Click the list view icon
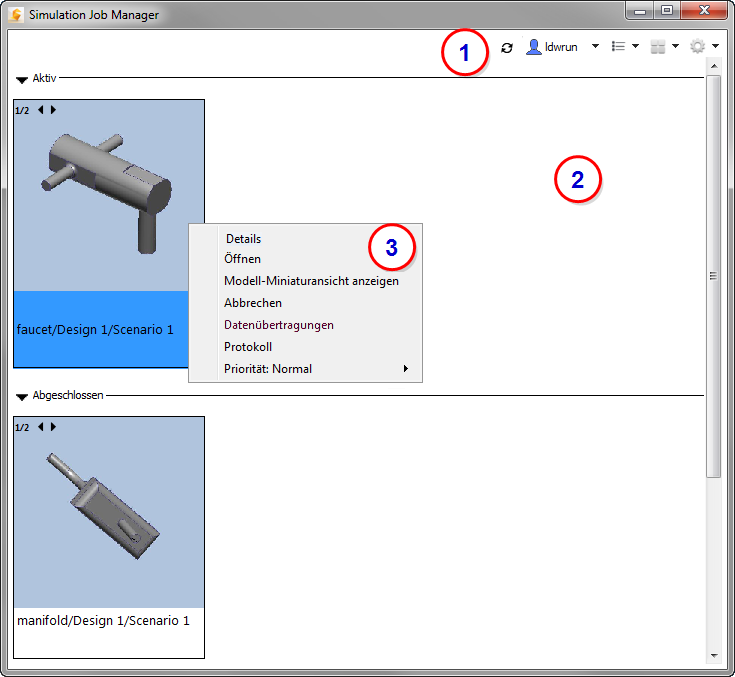 618,46
